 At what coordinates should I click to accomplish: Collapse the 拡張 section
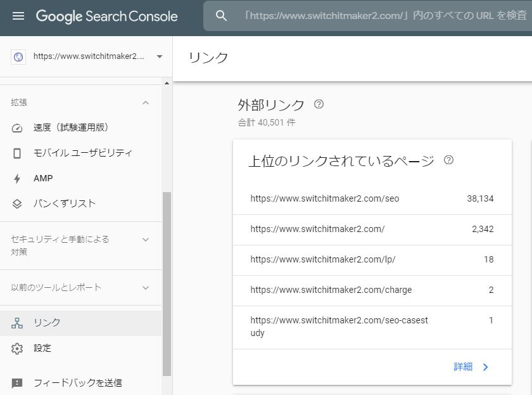[146, 103]
